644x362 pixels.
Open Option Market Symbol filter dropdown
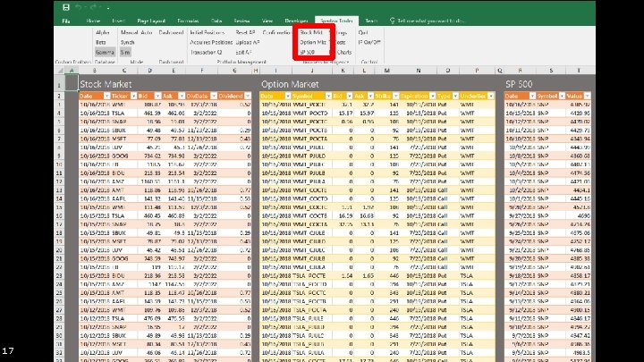(x=328, y=96)
